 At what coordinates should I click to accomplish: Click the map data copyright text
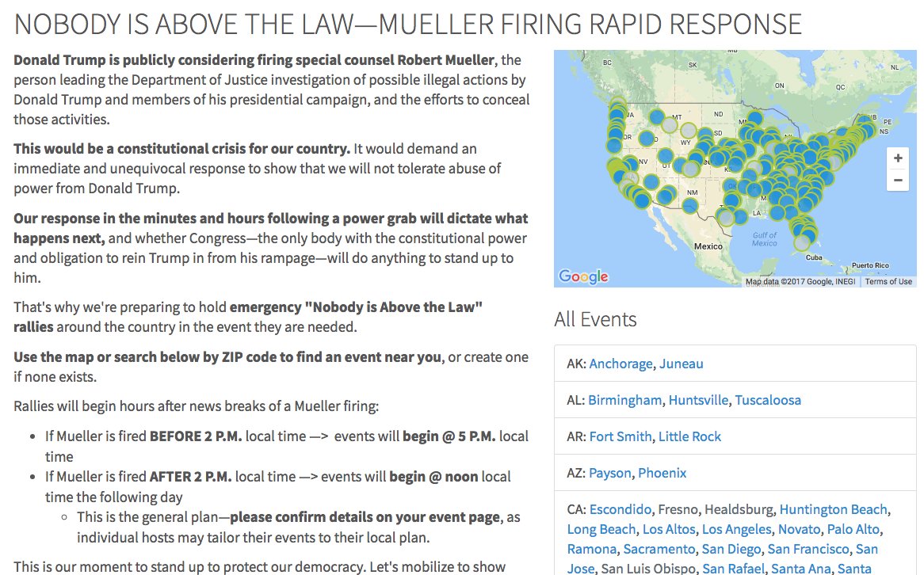(x=800, y=282)
